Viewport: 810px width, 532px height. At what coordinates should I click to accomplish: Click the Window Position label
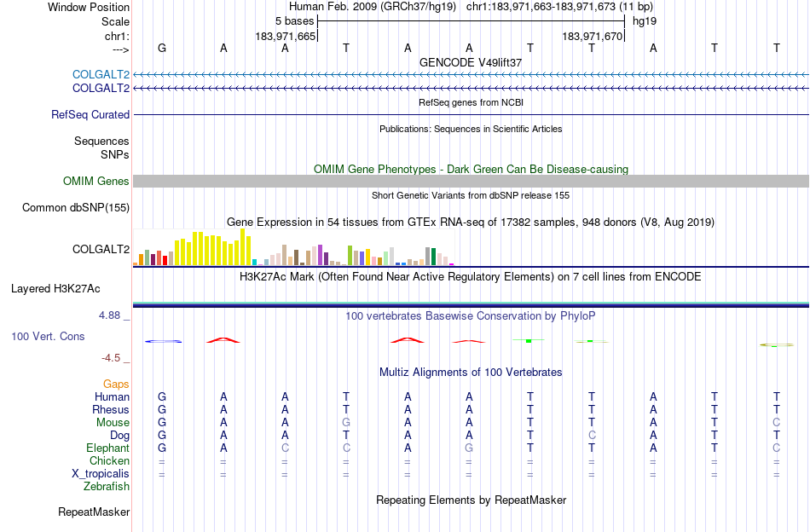[x=89, y=7]
